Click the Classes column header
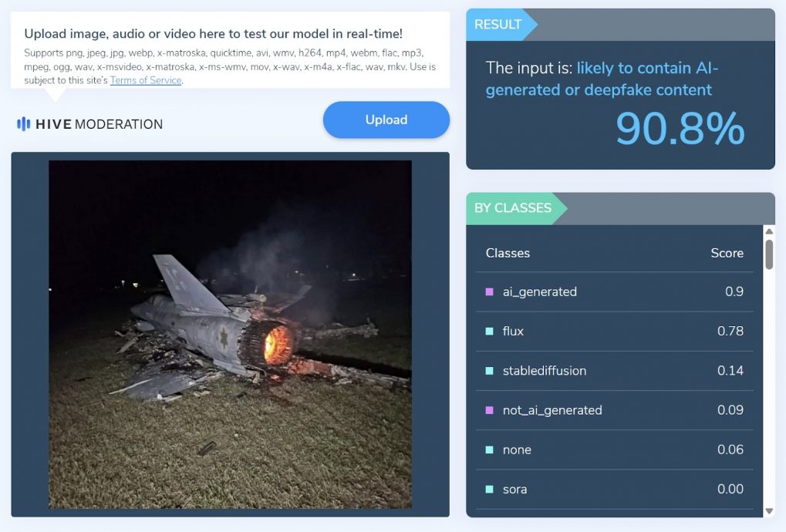Image resolution: width=786 pixels, height=532 pixels. [508, 253]
